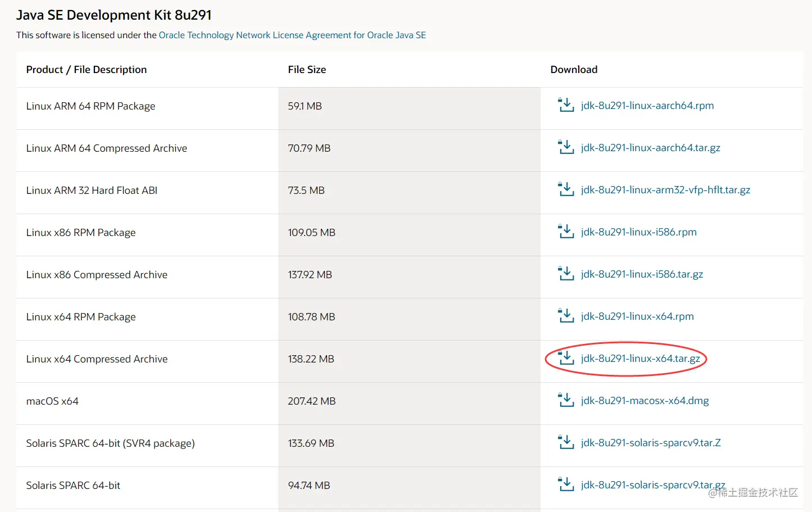
Task: Click the File Size column header
Action: click(307, 70)
